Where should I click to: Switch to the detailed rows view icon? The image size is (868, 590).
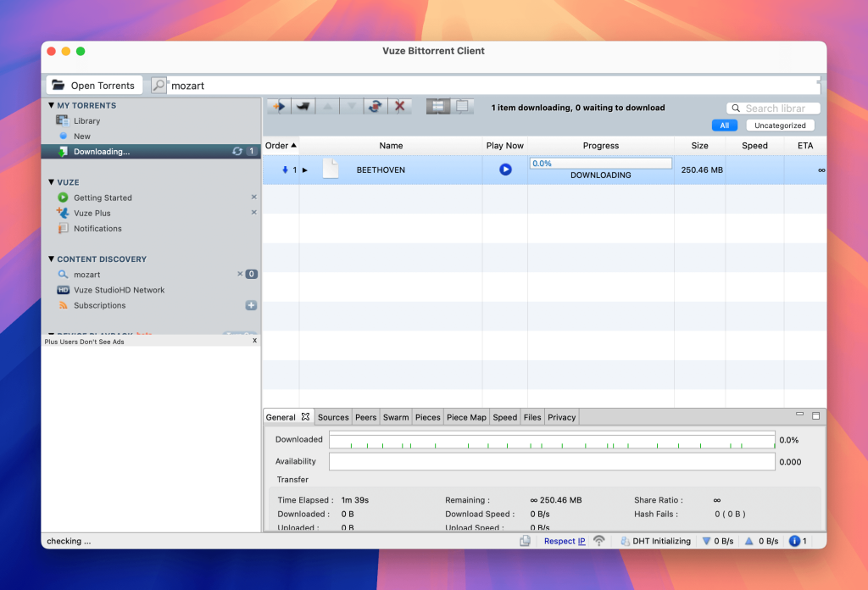pos(438,106)
